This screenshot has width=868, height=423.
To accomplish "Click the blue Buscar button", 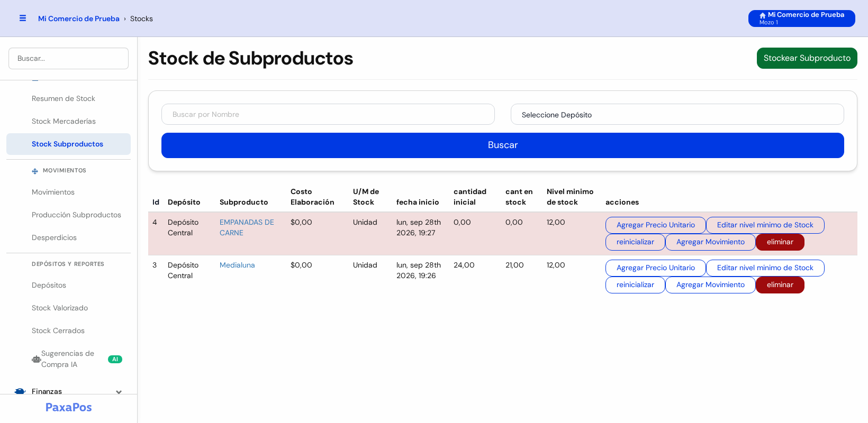I will 503,145.
